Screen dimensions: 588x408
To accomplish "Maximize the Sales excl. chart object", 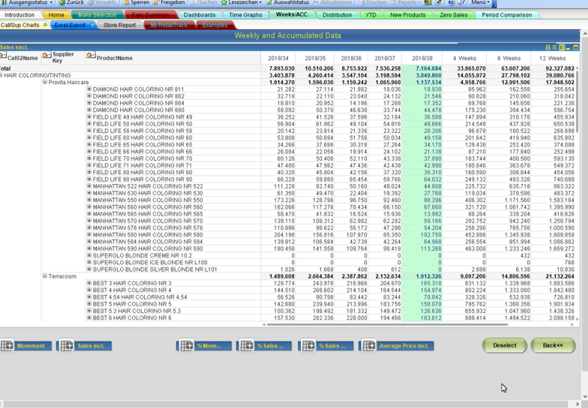I will tap(576, 47).
